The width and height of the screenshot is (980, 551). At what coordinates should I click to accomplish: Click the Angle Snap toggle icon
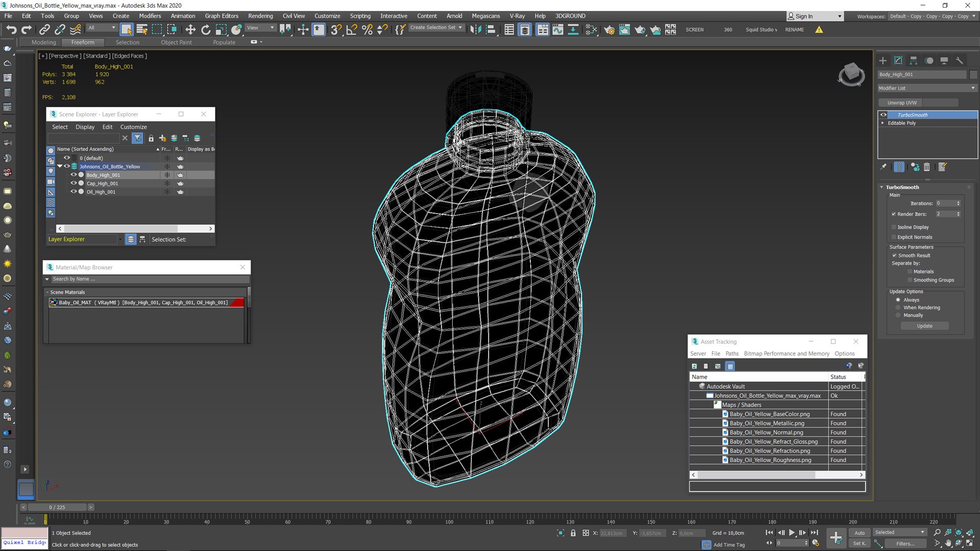[352, 30]
